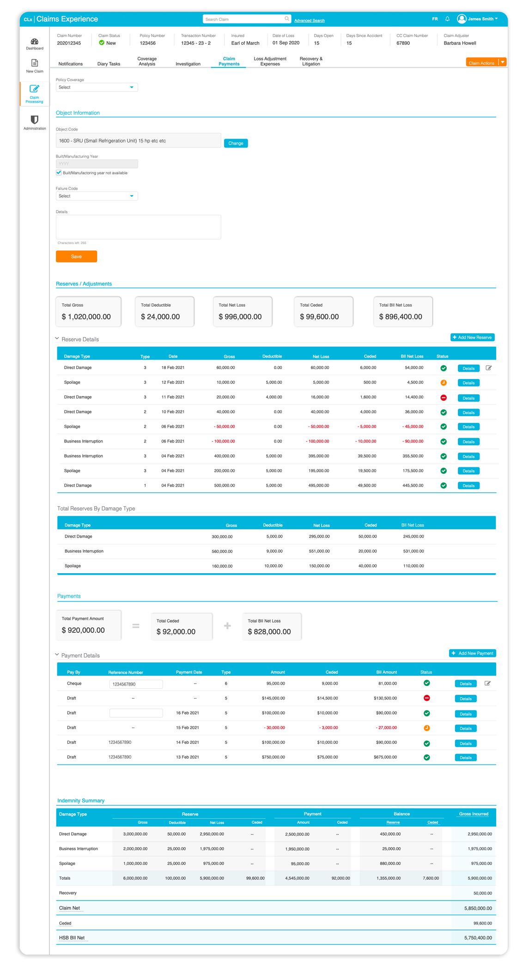Open Administration shield icon in sidebar
The width and height of the screenshot is (529, 980).
click(x=35, y=120)
